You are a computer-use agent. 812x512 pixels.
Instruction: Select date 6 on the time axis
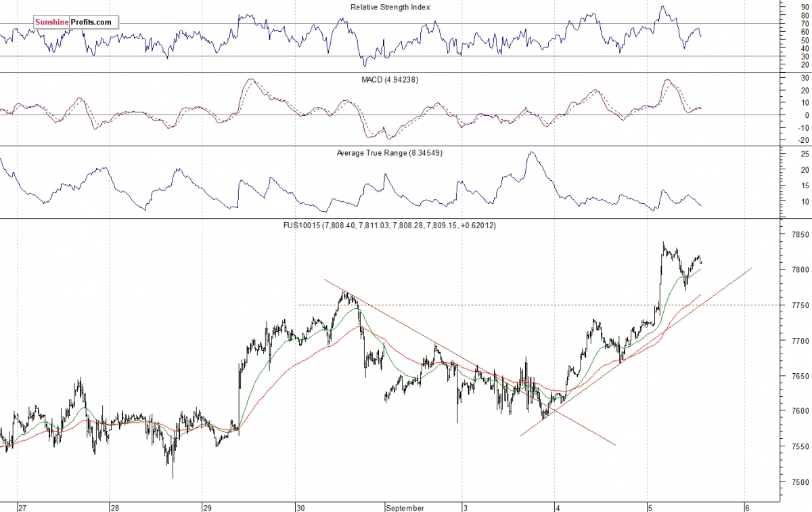(x=748, y=507)
